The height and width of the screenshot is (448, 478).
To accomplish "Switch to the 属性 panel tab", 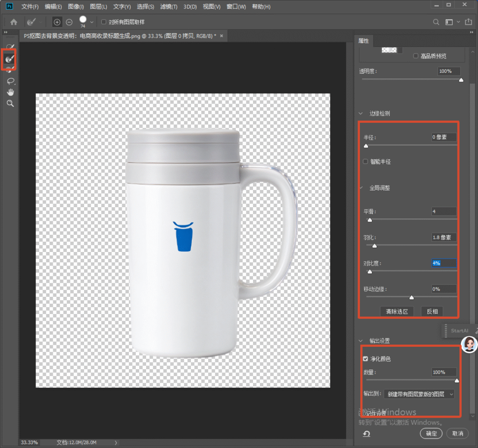I will pyautogui.click(x=363, y=41).
